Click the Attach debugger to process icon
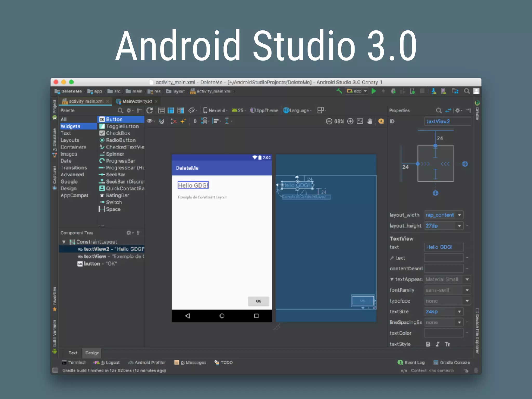 click(x=412, y=91)
